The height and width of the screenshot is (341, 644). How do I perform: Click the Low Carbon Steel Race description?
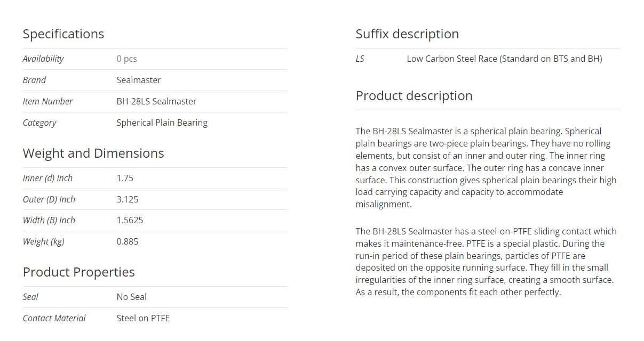click(505, 59)
